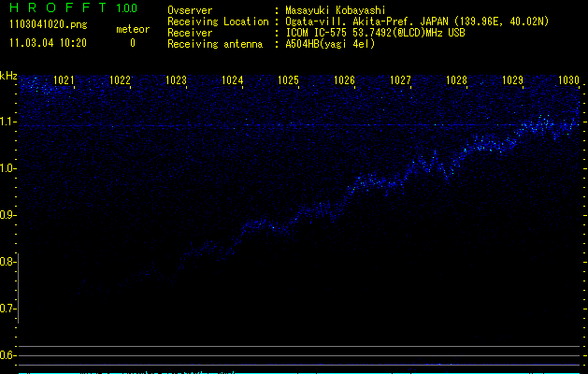Click the 1.1 frequency axis label
Image resolution: width=588 pixels, height=374 pixels.
pyautogui.click(x=7, y=122)
